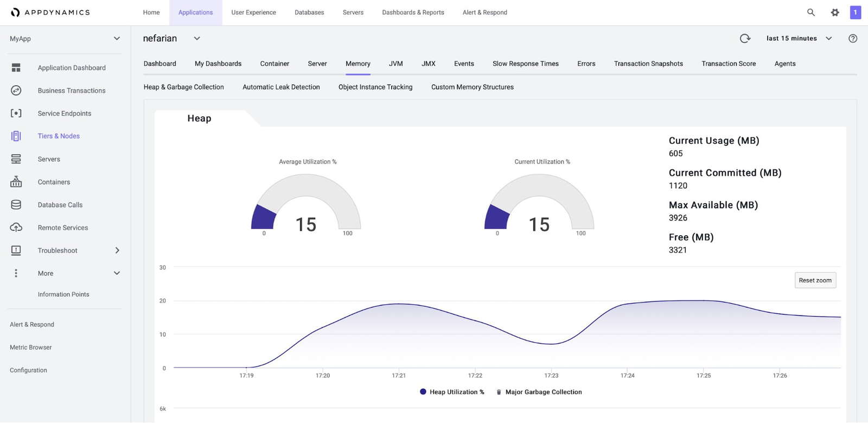Open User Experience menu
This screenshot has height=423, width=868.
tap(253, 12)
